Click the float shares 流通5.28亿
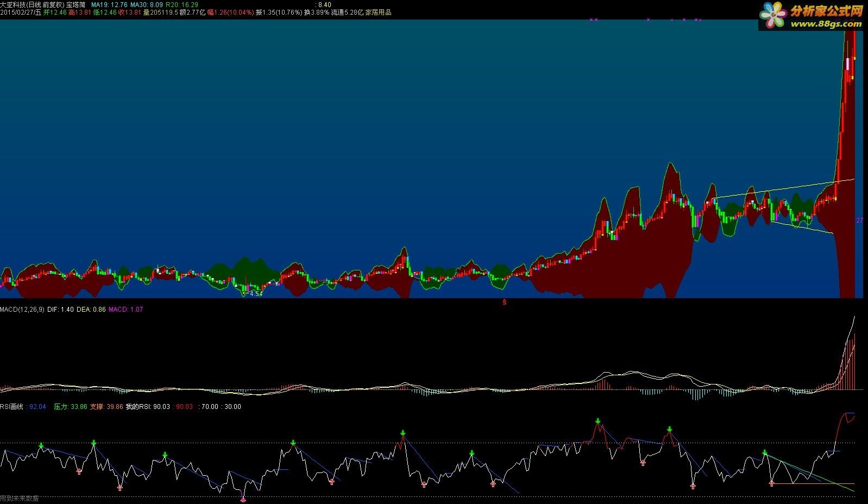This screenshot has height=504, width=868. click(x=347, y=12)
